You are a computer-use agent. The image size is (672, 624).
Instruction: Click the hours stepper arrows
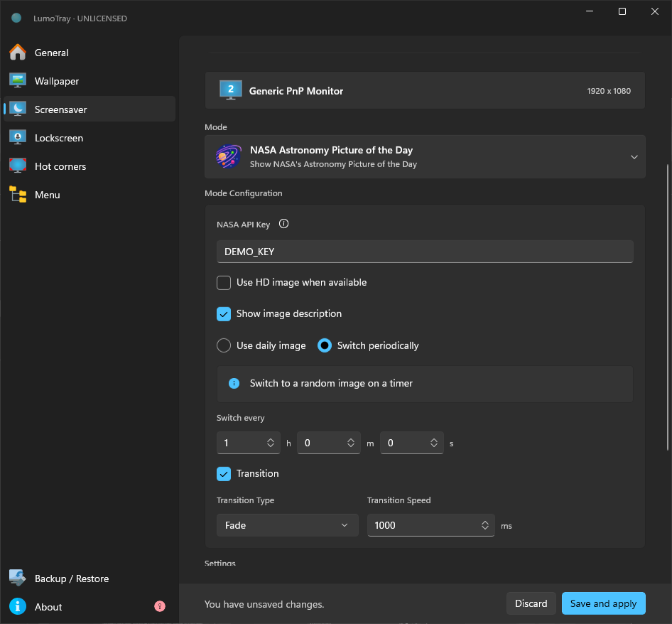click(271, 443)
